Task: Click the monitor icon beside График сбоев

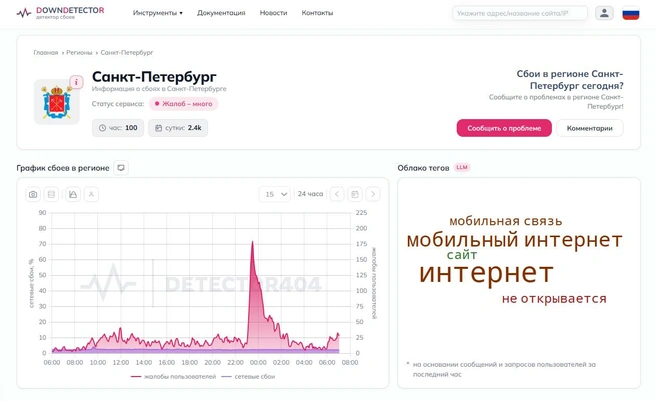Action: click(121, 168)
